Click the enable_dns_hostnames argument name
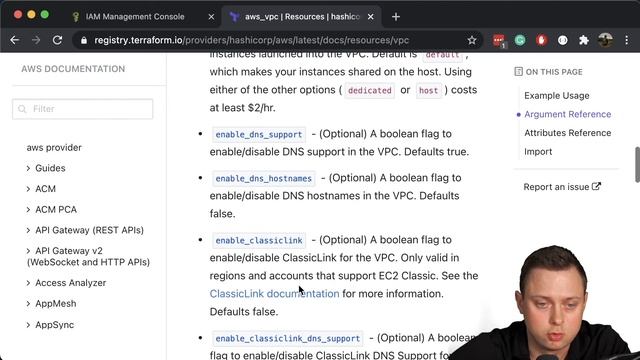Viewport: 640px width, 360px height. click(x=264, y=178)
